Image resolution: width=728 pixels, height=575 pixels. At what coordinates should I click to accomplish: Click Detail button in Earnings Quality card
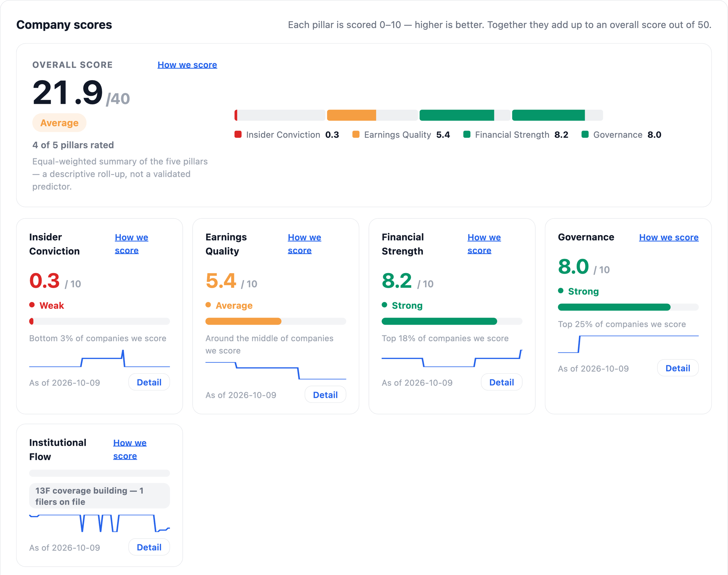point(325,394)
